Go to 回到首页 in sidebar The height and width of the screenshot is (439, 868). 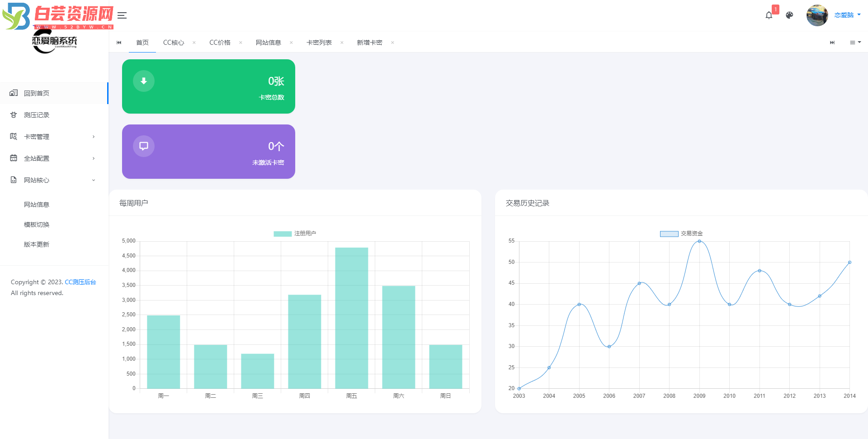(54, 93)
